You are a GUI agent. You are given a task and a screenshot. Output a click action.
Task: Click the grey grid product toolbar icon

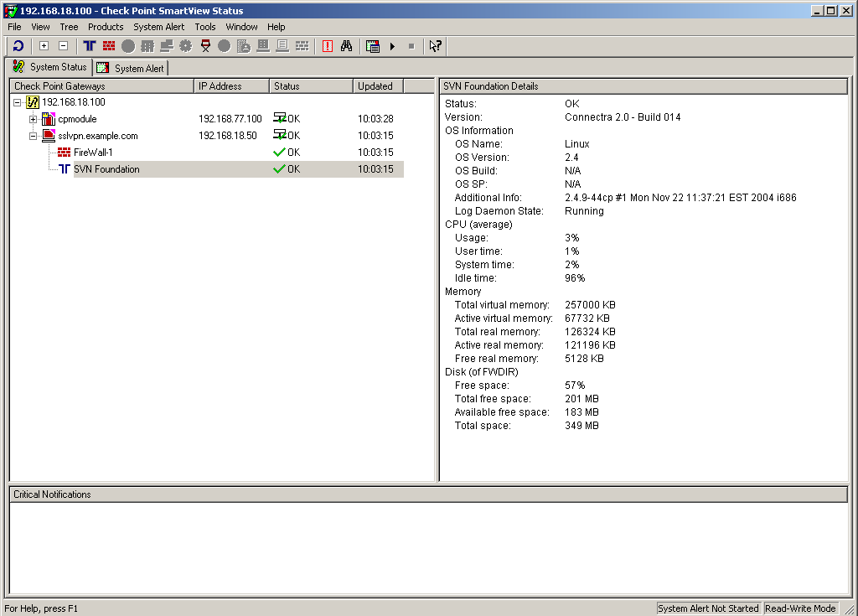147,46
